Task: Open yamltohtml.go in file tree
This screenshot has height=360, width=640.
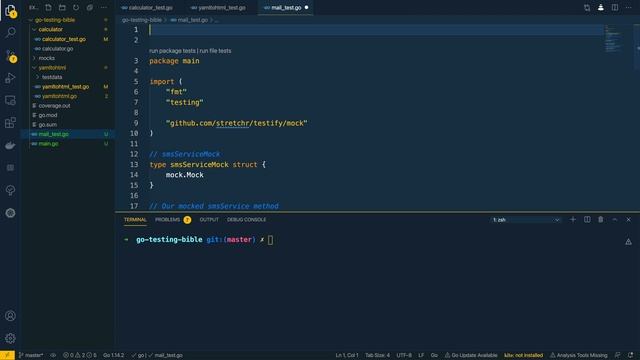Action: pos(59,96)
